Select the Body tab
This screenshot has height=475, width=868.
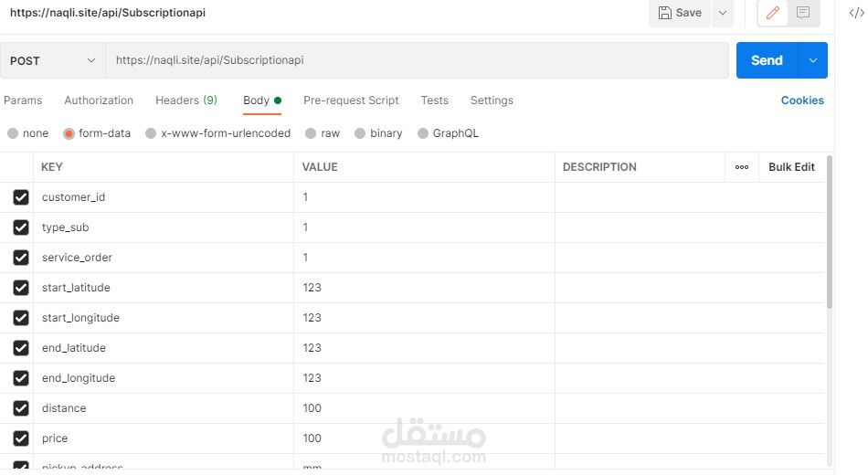pyautogui.click(x=262, y=100)
